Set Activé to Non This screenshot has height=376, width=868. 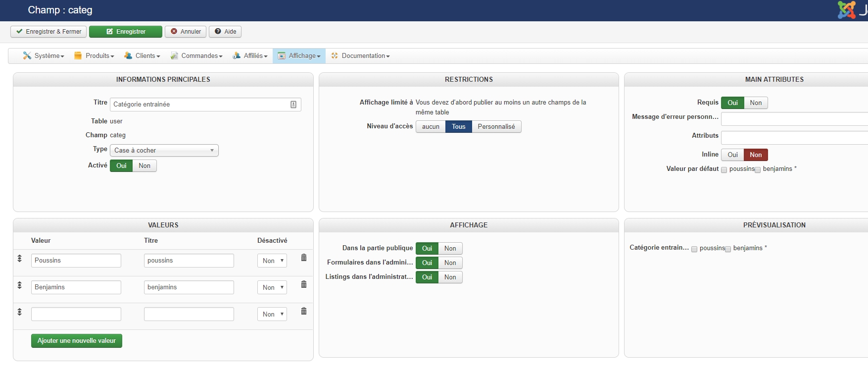click(145, 166)
